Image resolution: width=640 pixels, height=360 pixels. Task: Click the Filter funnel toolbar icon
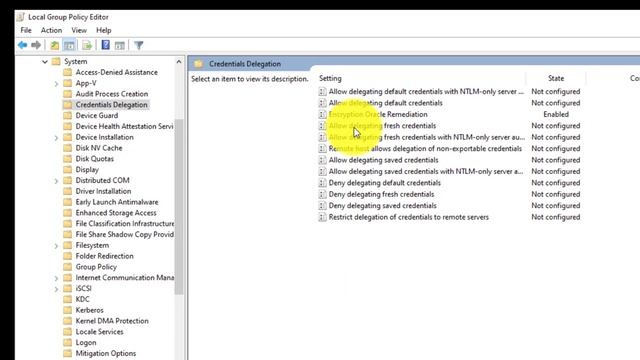[x=139, y=45]
